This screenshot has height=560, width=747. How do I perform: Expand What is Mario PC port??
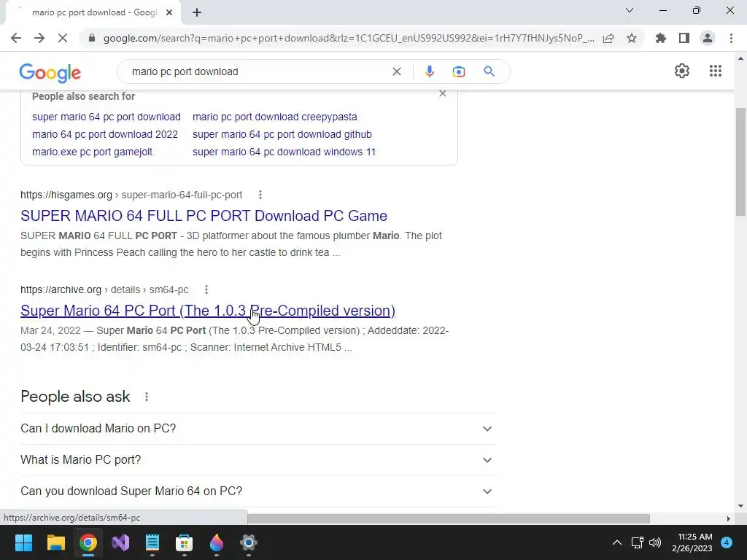[258, 460]
